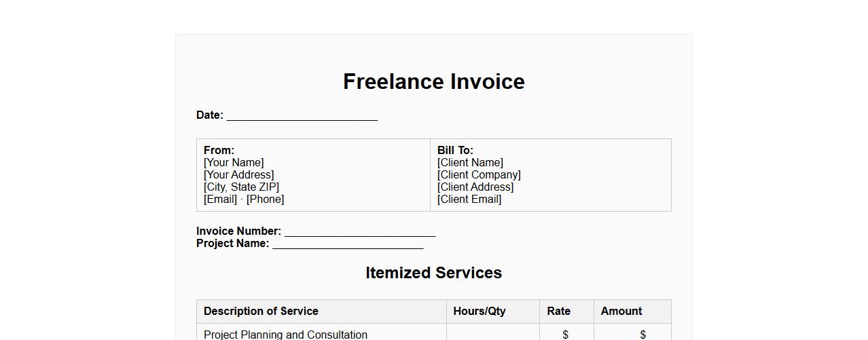Click the Itemized Services heading
This screenshot has height=340, width=868.
click(x=433, y=273)
